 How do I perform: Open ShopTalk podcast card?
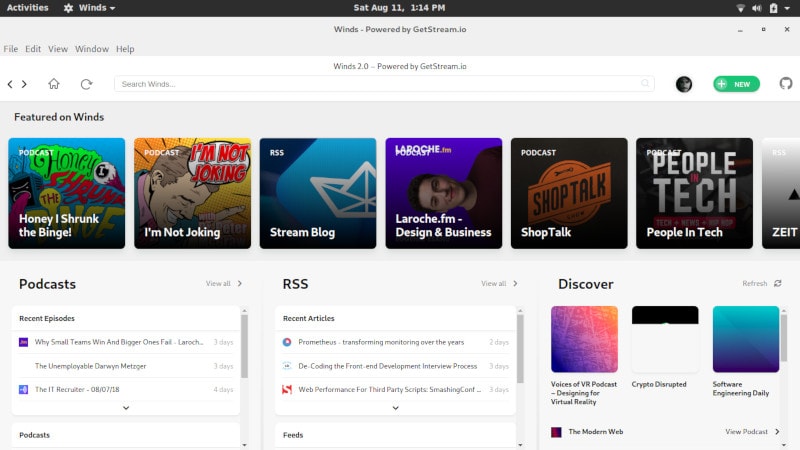pyautogui.click(x=569, y=193)
